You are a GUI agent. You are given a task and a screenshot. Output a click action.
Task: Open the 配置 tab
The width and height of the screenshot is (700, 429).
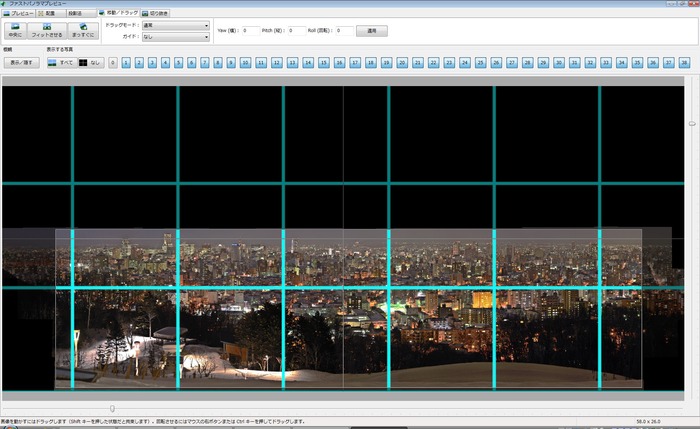click(x=50, y=13)
